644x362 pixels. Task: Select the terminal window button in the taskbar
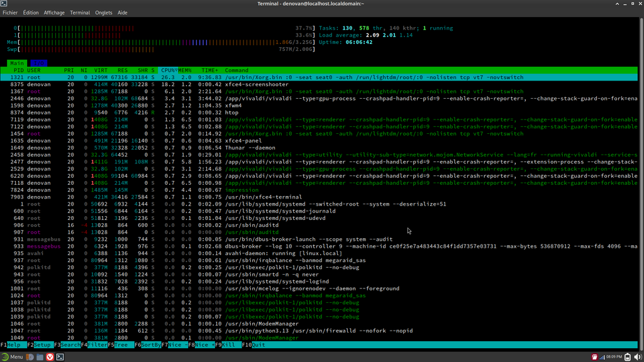60,357
